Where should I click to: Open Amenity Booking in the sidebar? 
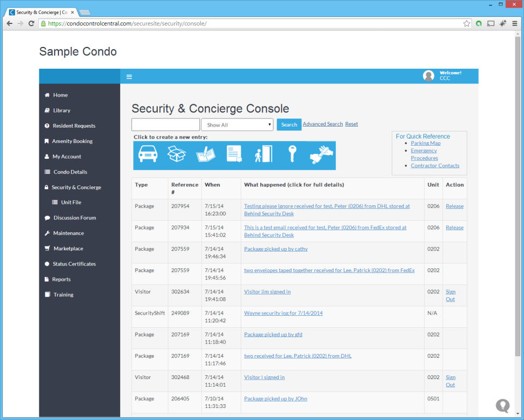pos(72,141)
